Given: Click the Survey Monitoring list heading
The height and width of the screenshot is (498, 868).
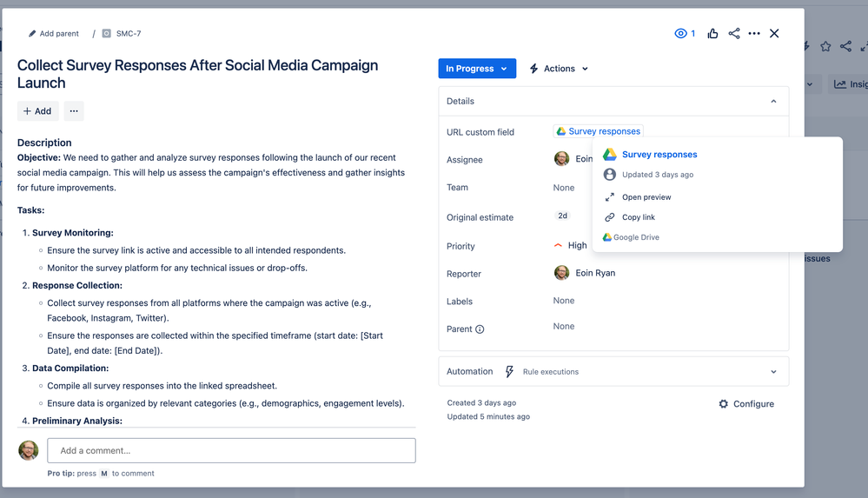Looking at the screenshot, I should pos(72,233).
